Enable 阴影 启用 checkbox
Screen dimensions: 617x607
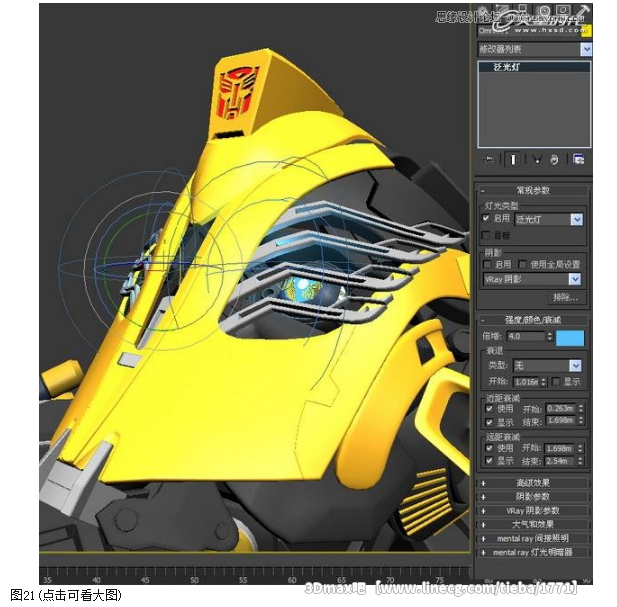click(487, 264)
